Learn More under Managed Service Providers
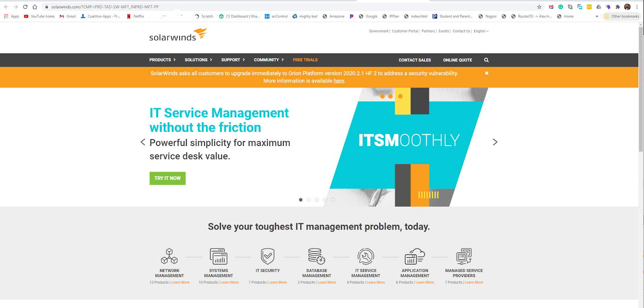Viewport: 644px width, 308px height. (474, 283)
